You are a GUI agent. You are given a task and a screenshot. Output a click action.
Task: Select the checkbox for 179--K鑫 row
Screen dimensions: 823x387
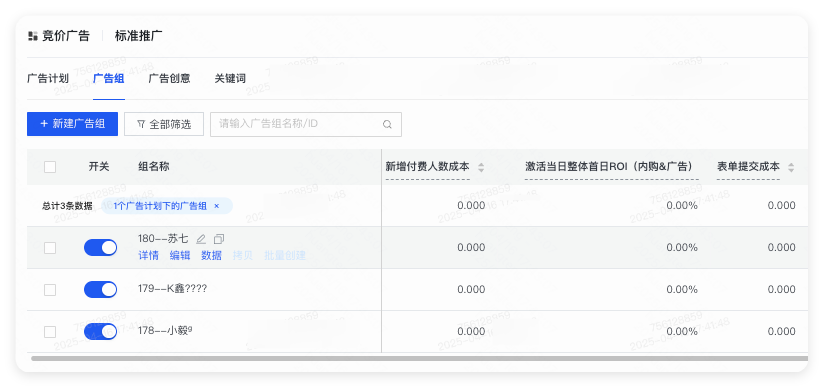click(50, 290)
